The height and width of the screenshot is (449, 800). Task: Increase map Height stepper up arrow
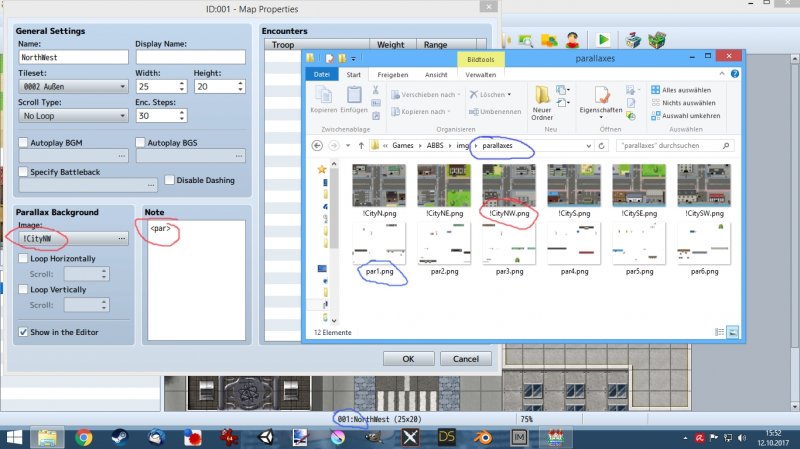(x=240, y=83)
